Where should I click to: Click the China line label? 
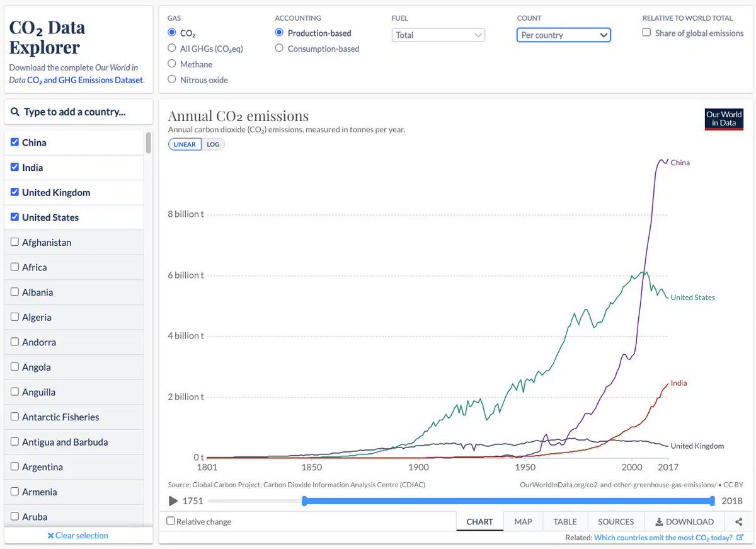click(x=680, y=163)
